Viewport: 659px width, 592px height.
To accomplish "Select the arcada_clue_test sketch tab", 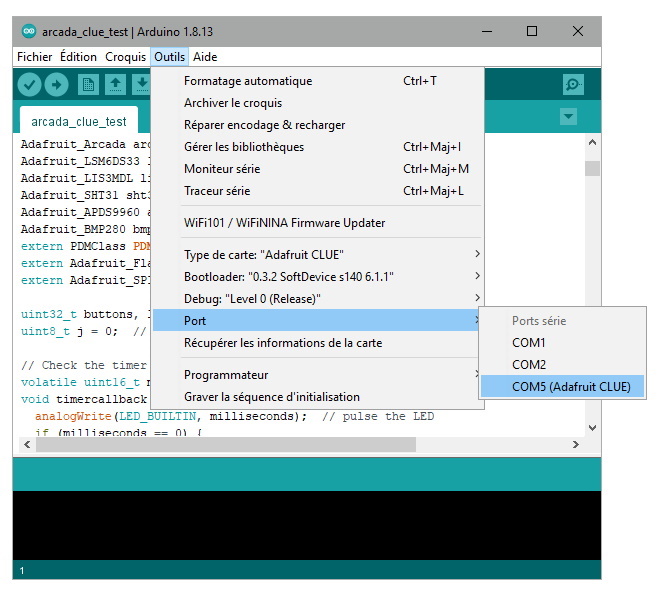I will pyautogui.click(x=79, y=121).
